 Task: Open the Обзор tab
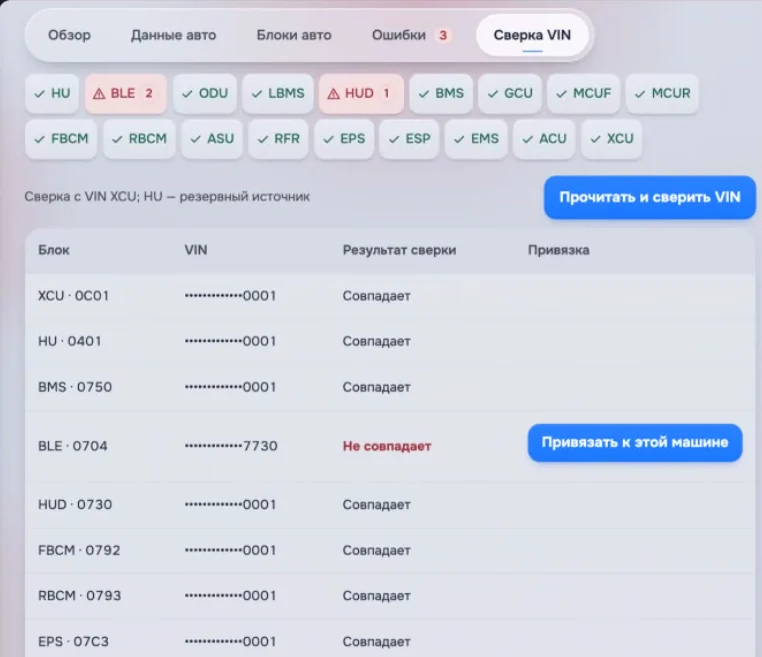point(69,35)
